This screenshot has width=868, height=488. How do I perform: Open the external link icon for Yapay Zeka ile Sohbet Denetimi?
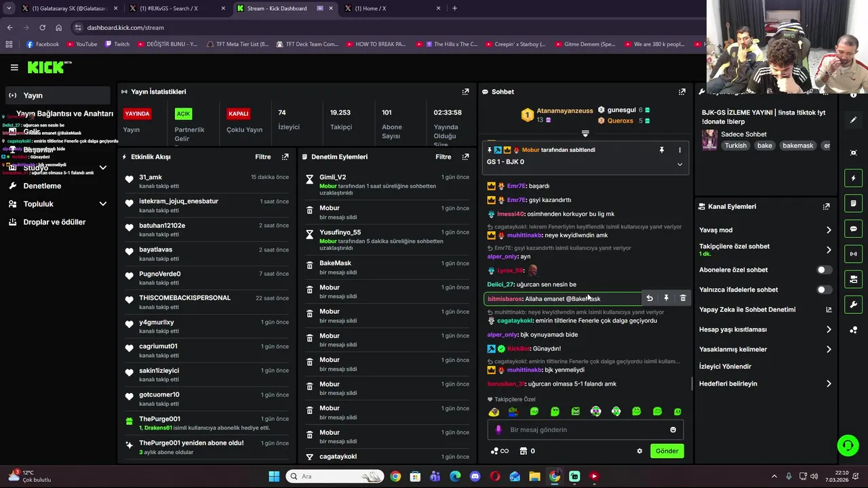tap(828, 310)
